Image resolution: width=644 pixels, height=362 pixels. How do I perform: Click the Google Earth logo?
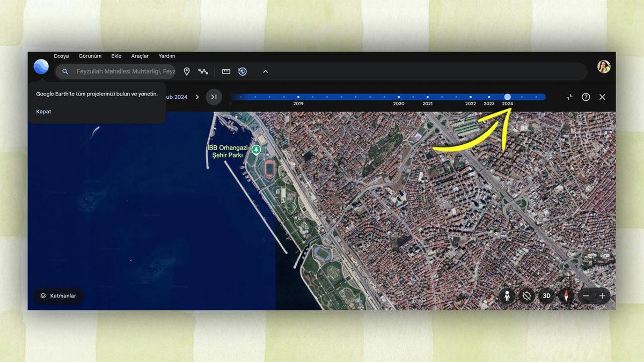point(41,68)
